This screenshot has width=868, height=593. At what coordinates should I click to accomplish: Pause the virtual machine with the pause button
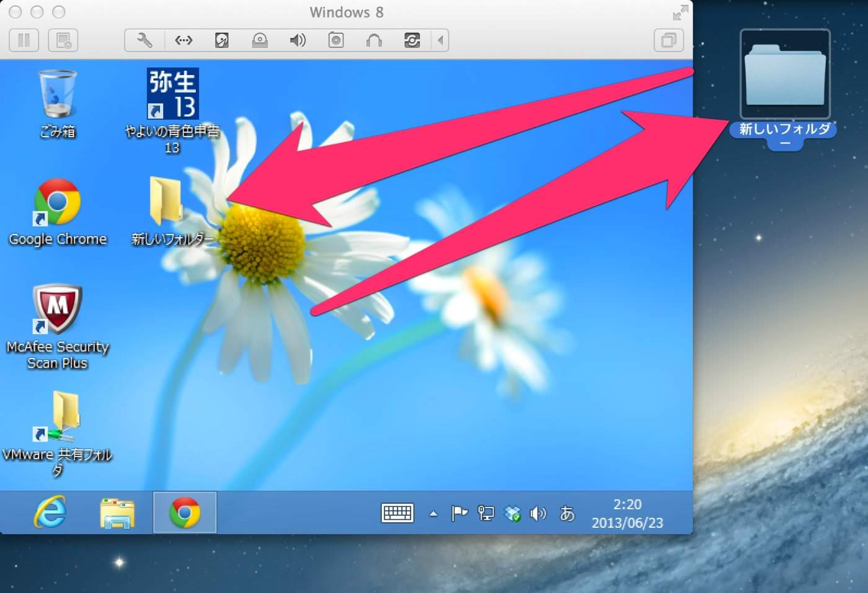(x=24, y=40)
